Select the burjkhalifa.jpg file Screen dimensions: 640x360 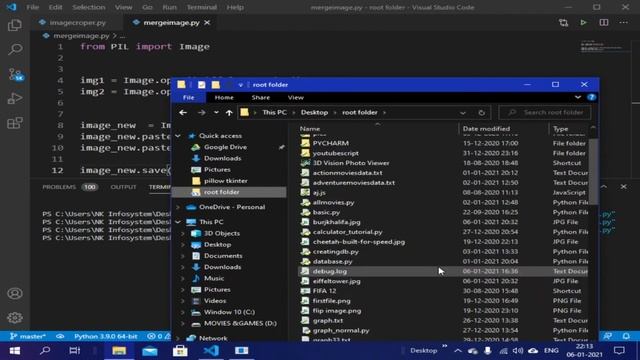click(336, 222)
